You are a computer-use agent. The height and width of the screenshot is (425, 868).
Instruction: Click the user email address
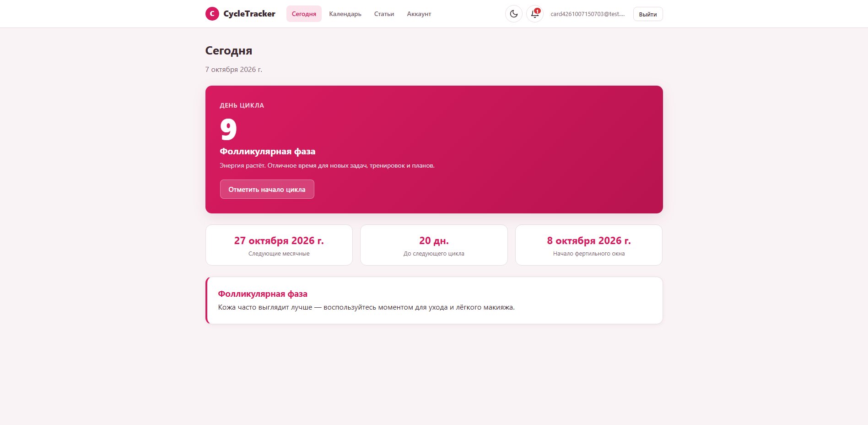tap(588, 14)
